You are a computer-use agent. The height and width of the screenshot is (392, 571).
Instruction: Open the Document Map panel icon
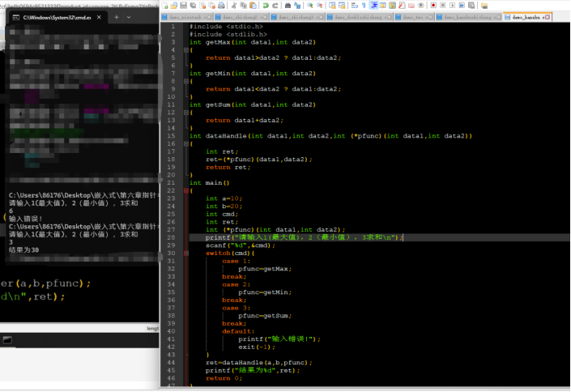(392, 6)
